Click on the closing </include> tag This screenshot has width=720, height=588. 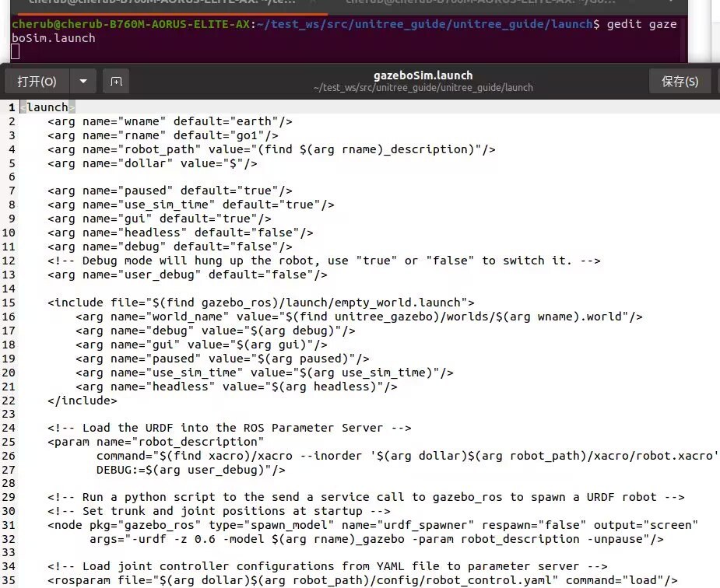[x=82, y=401]
